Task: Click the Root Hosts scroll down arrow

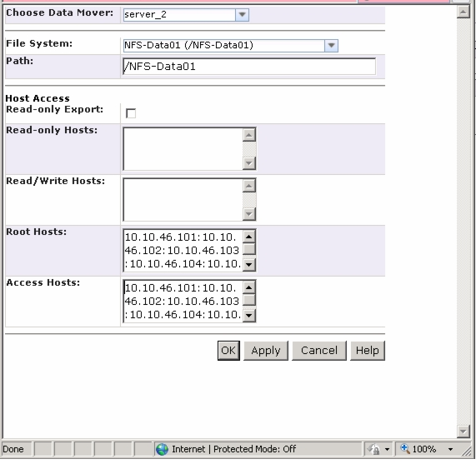Action: [249, 265]
